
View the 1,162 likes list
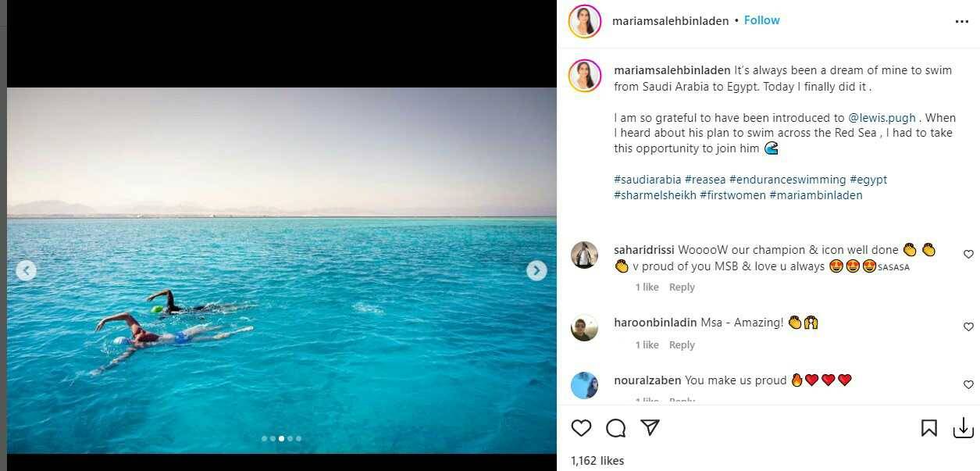click(597, 461)
